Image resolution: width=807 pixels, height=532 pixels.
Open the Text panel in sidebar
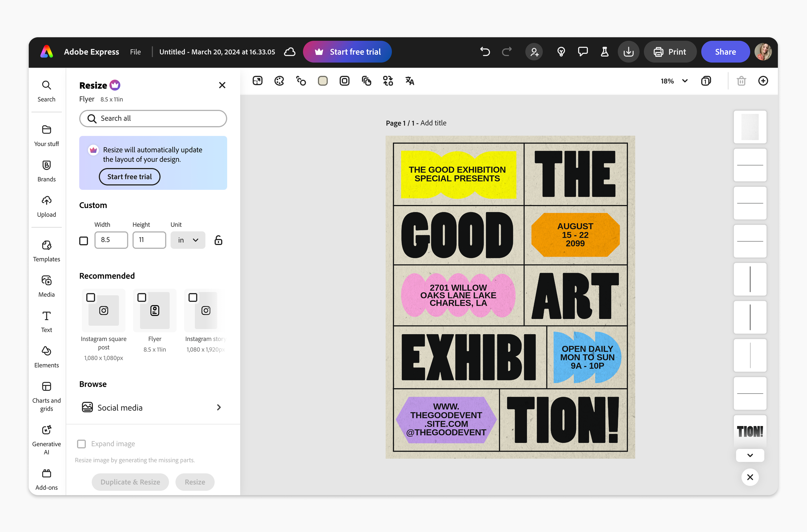[46, 321]
